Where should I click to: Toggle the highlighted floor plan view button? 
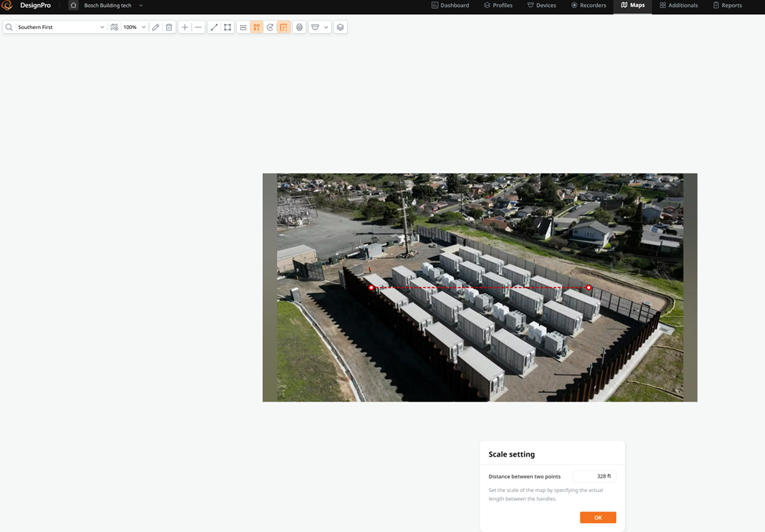pos(283,27)
